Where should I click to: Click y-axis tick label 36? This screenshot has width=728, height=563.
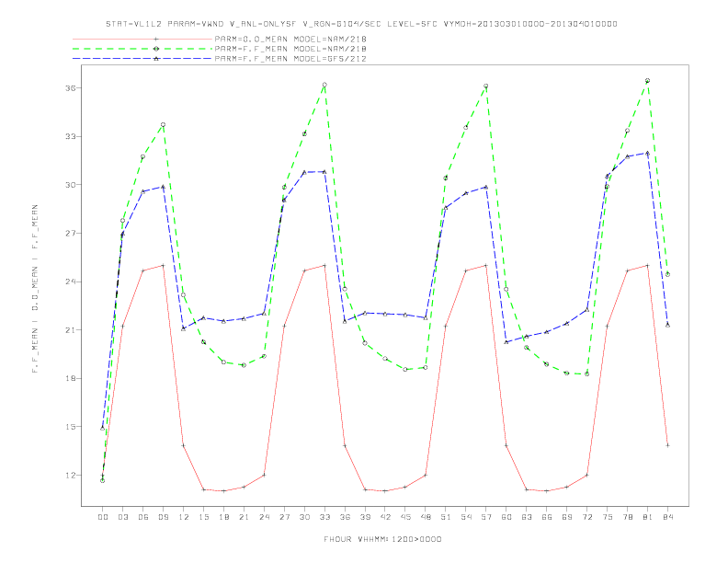[x=70, y=87]
